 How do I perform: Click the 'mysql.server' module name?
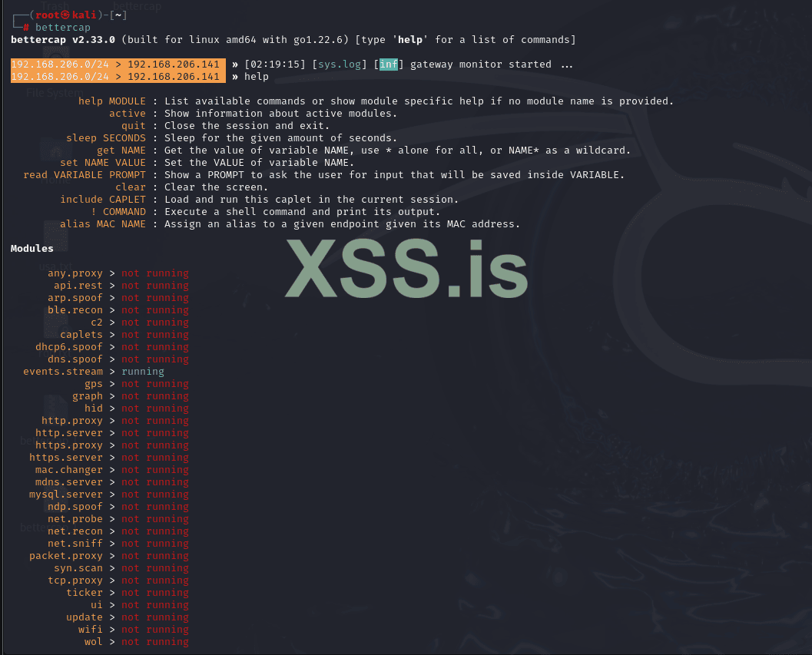[66, 495]
